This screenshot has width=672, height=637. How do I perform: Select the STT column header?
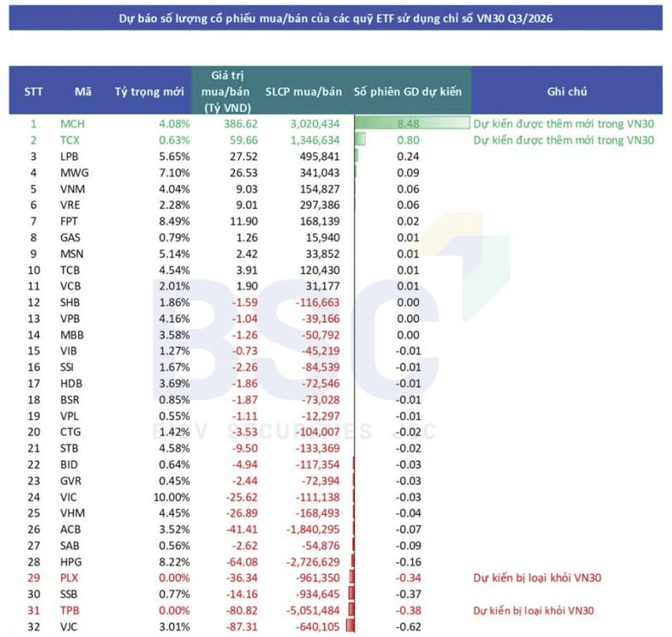(x=33, y=92)
